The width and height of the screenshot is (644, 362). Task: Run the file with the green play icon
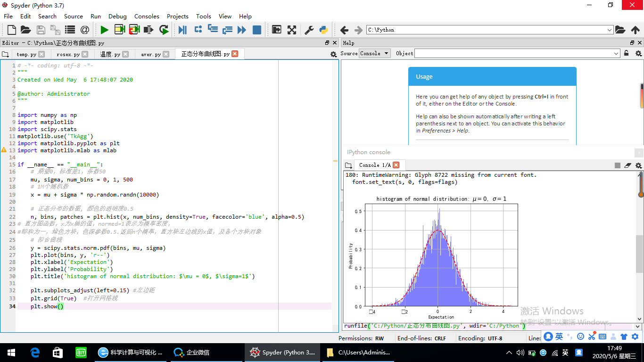coord(104,30)
